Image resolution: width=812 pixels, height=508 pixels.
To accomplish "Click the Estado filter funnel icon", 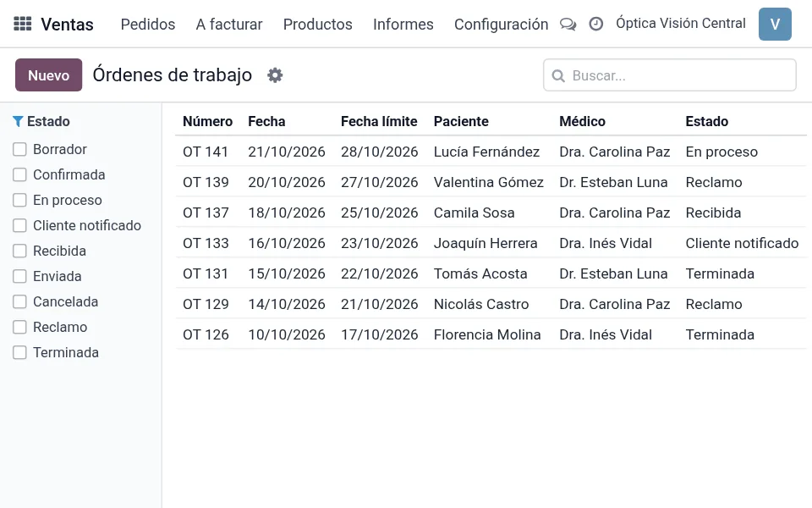I will coord(18,121).
